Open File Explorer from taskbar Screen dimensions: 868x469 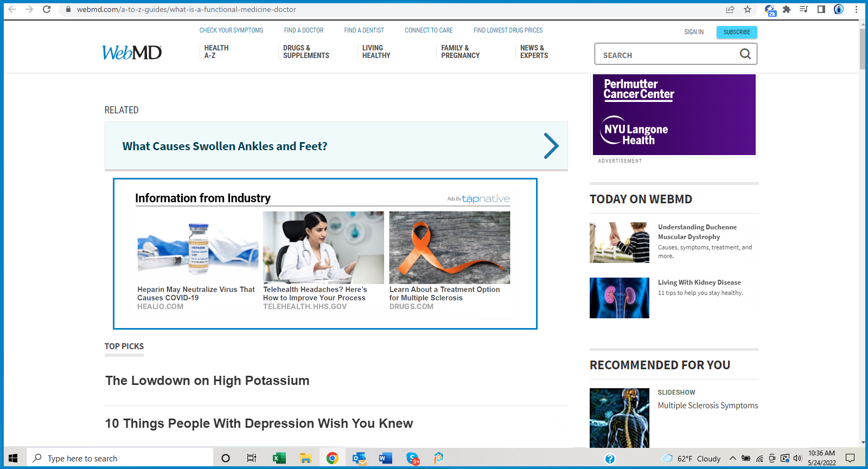tap(305, 458)
